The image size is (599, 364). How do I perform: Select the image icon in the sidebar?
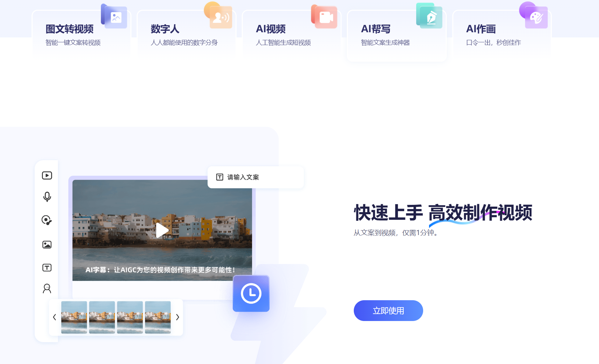(47, 245)
